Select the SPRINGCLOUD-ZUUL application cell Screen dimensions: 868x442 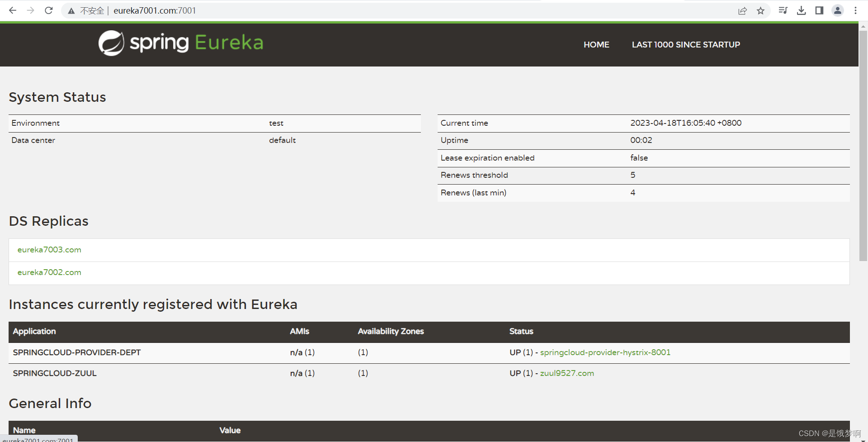(x=55, y=373)
